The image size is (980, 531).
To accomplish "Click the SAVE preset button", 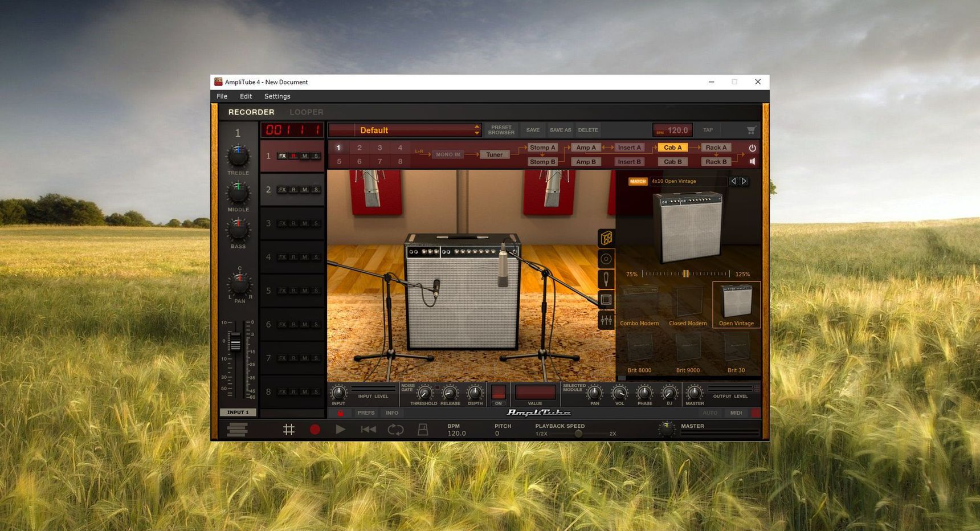I will pos(533,130).
